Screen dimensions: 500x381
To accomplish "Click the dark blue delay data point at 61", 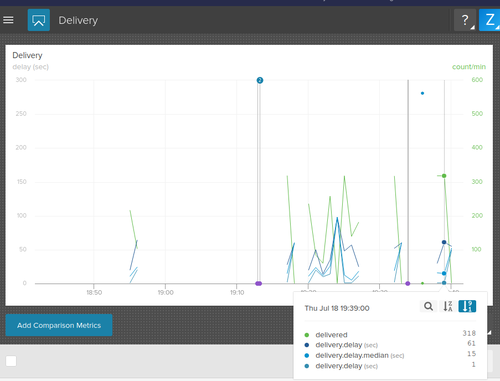I will click(444, 242).
